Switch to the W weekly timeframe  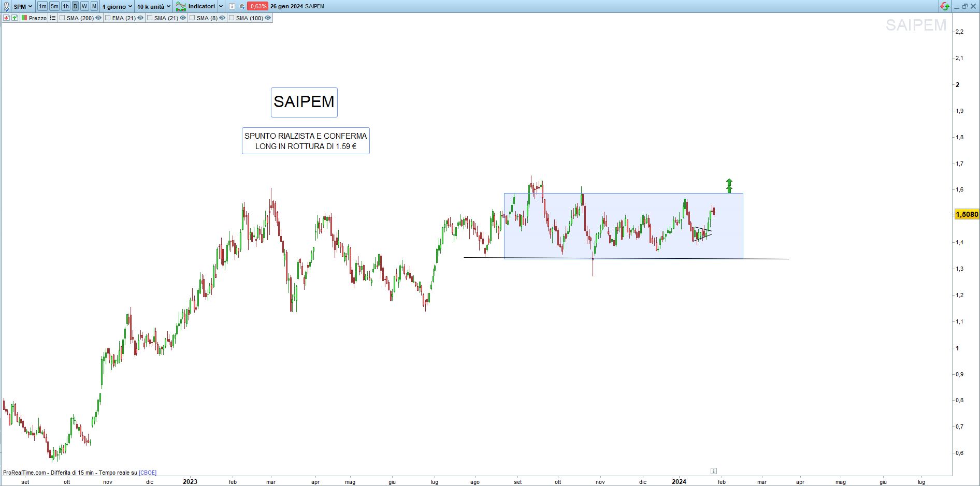(84, 6)
